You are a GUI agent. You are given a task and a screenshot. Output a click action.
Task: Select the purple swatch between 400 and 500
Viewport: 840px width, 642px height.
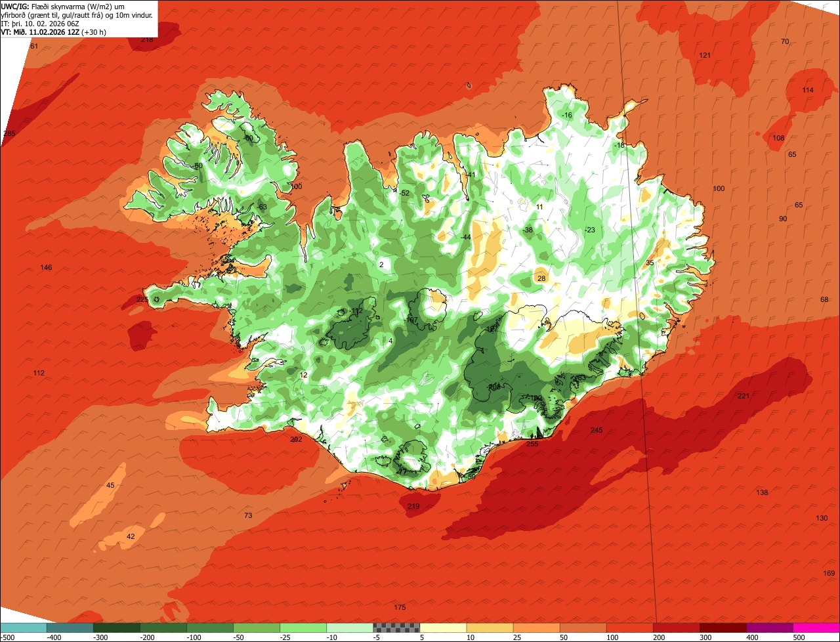click(769, 628)
